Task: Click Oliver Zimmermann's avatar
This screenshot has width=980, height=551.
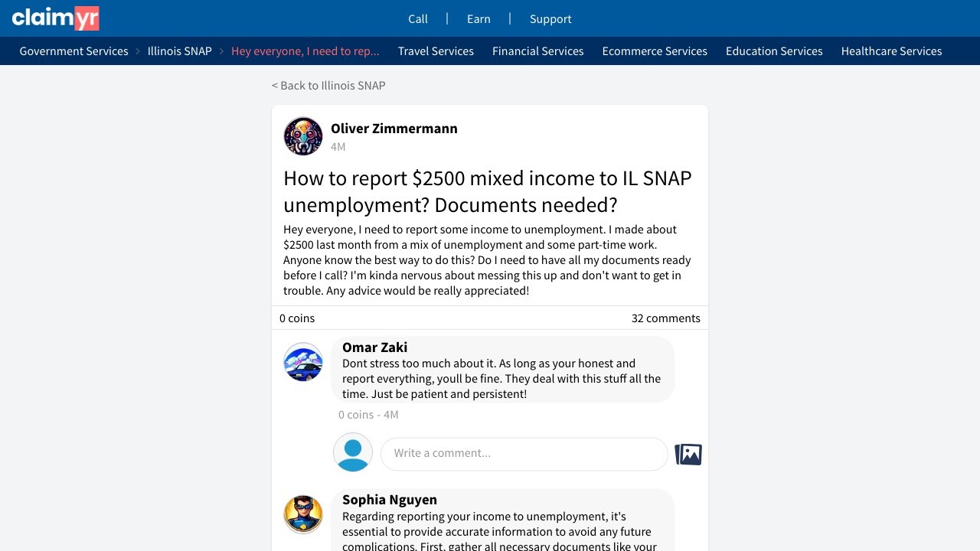Action: (303, 136)
